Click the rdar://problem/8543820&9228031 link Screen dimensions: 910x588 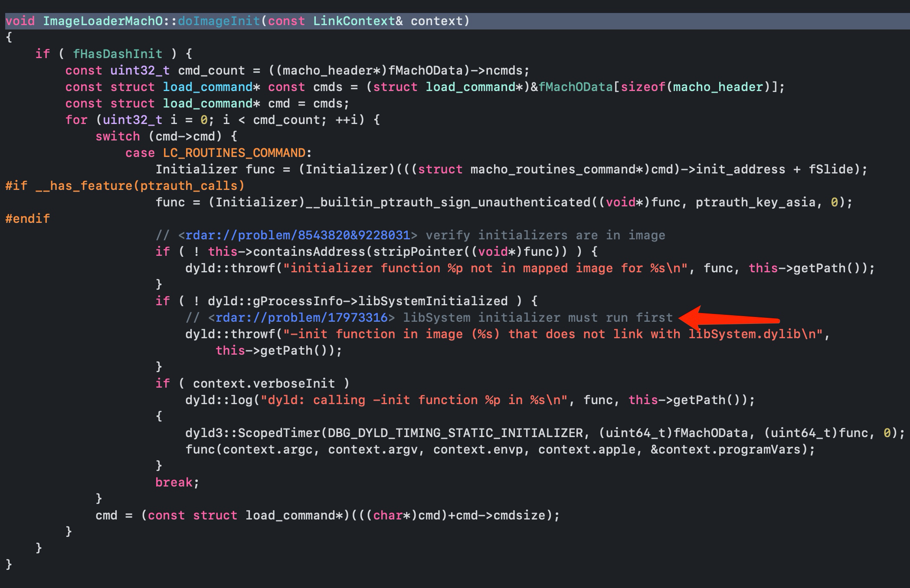pos(298,235)
